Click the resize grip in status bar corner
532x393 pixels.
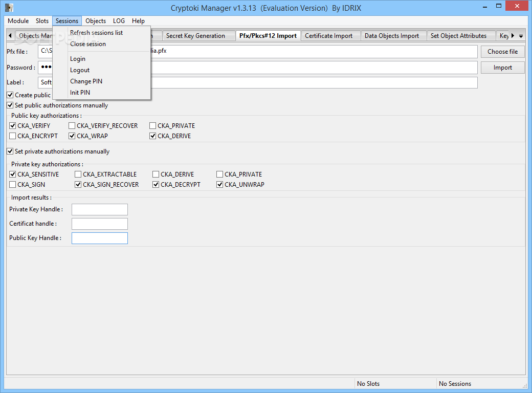(x=525, y=385)
